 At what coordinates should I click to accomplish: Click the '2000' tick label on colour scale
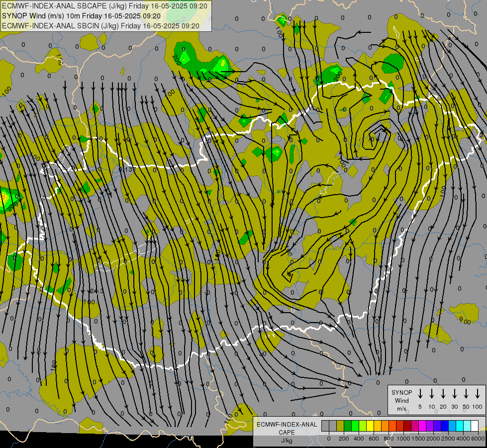[x=433, y=439]
